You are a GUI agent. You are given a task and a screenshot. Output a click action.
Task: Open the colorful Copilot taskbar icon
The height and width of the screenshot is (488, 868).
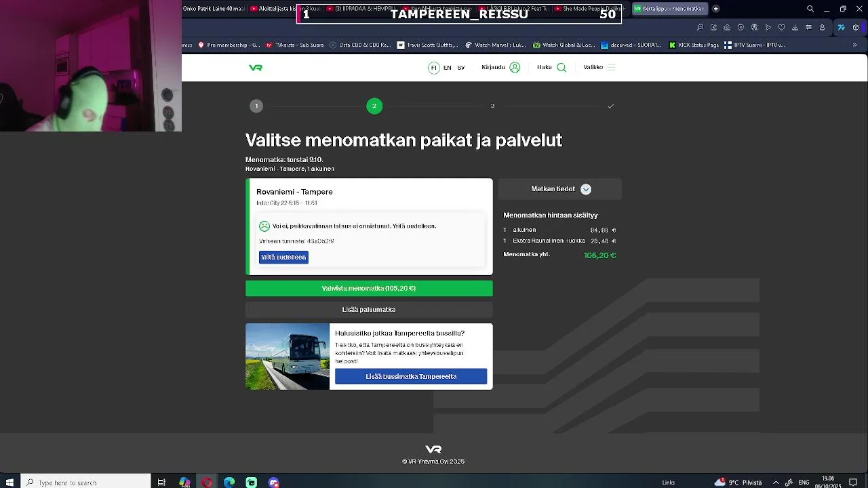tap(184, 483)
